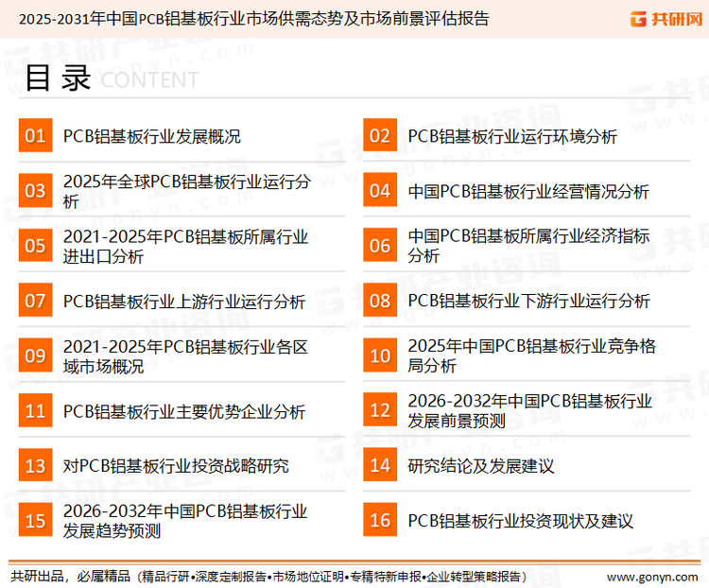Viewport: 709px width, 588px height.
Task: Click the report title in the header
Action: (253, 19)
